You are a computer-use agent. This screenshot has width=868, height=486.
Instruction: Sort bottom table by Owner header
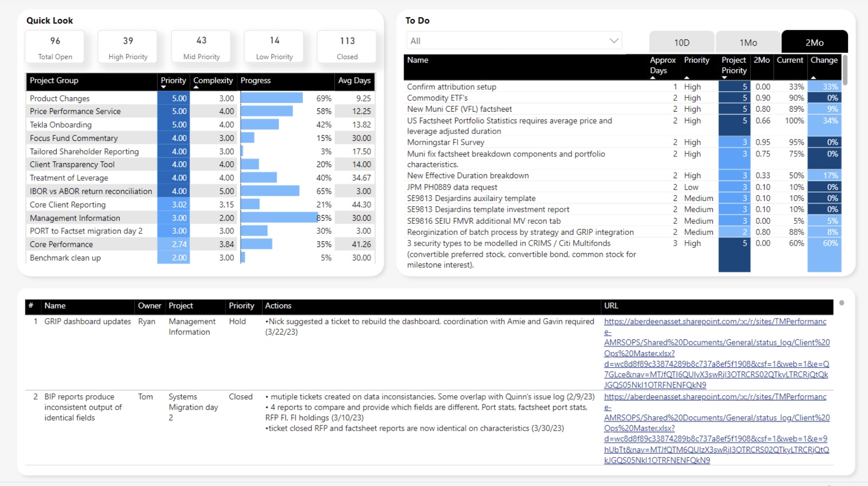149,306
